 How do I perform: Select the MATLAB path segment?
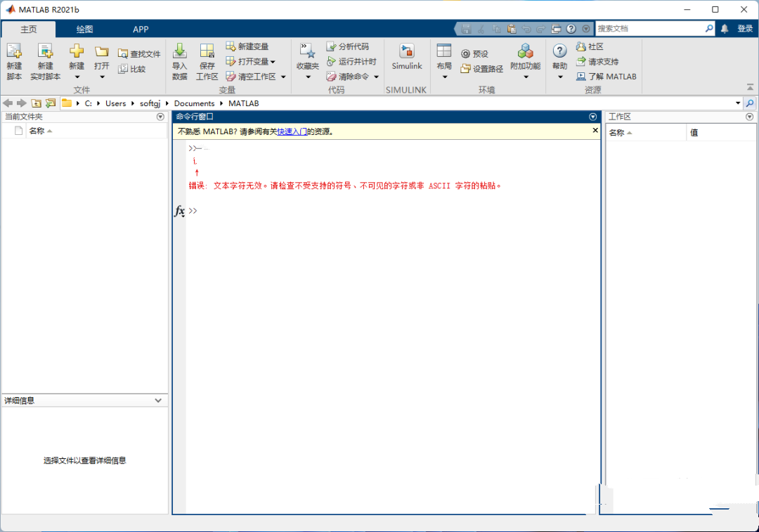243,103
